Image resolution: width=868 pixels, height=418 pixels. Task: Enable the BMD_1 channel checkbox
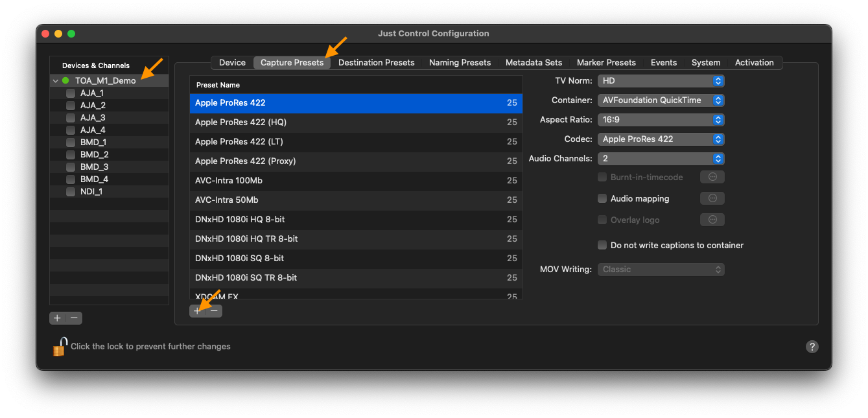(x=71, y=143)
